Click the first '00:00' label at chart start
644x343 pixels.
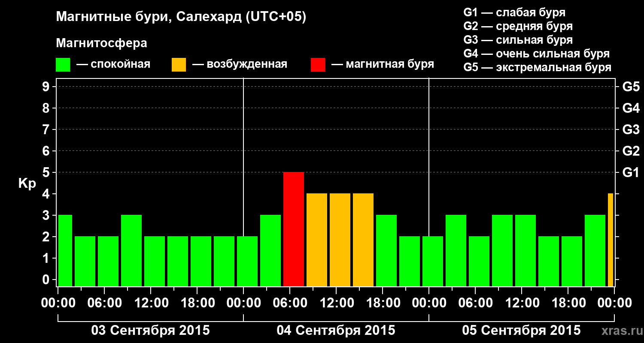tap(58, 303)
